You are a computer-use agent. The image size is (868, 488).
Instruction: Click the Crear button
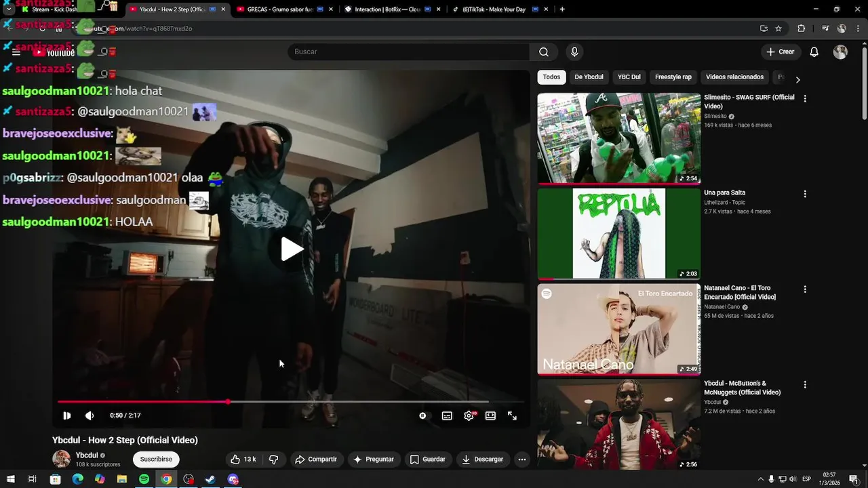click(x=781, y=52)
